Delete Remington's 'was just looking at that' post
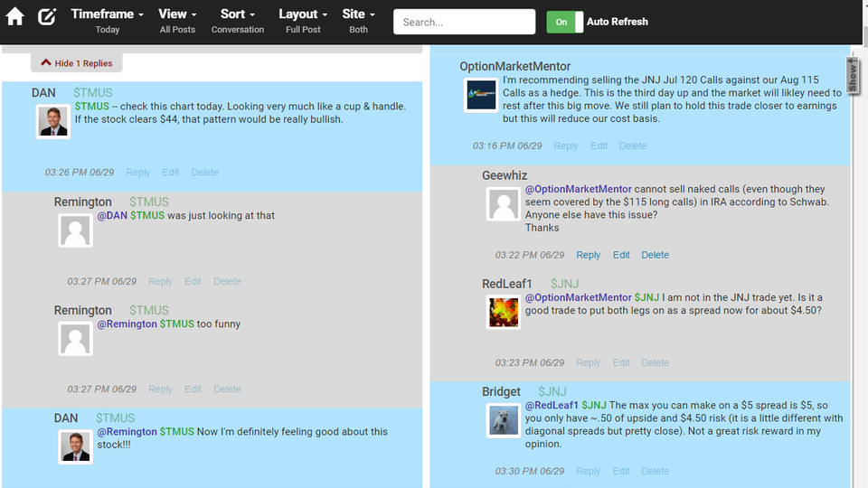 coord(227,281)
